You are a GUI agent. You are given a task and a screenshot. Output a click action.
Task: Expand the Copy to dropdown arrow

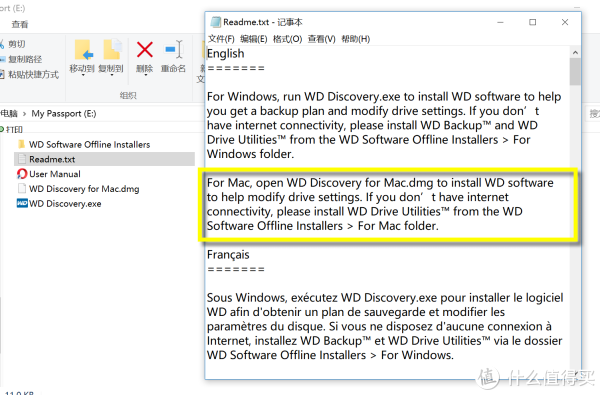[112, 75]
